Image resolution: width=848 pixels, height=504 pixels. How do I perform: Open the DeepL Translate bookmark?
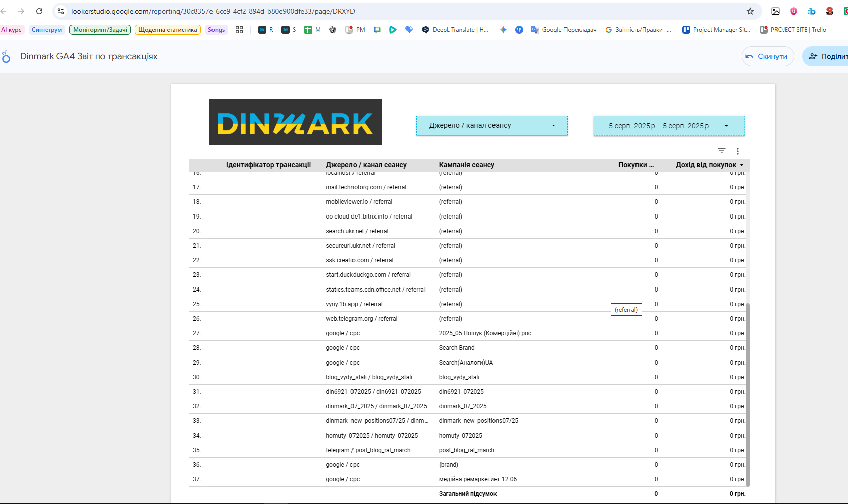pos(455,30)
